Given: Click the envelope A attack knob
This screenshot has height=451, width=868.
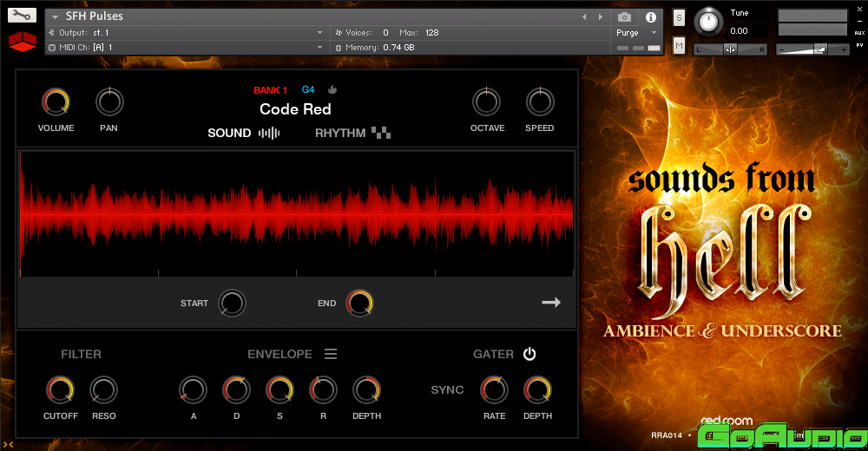Looking at the screenshot, I should pyautogui.click(x=193, y=389).
